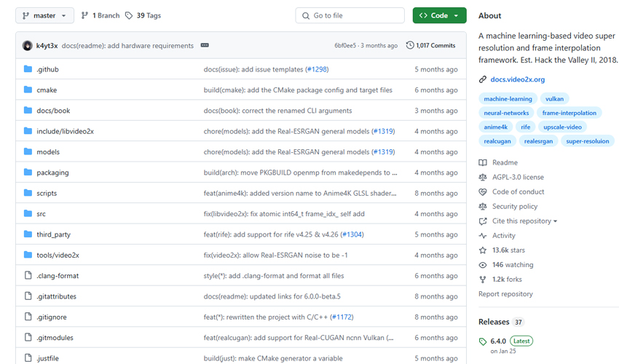Open the cmake folder name
619x364 pixels.
(47, 90)
